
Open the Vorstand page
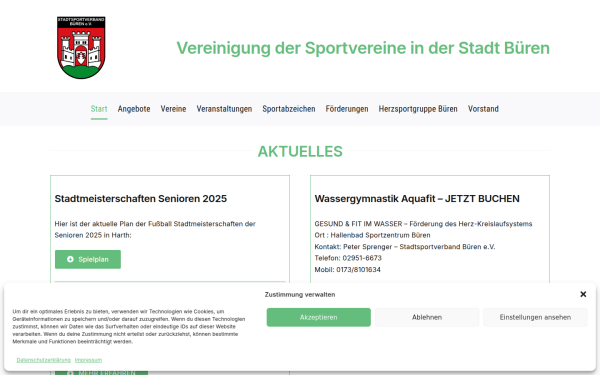483,109
